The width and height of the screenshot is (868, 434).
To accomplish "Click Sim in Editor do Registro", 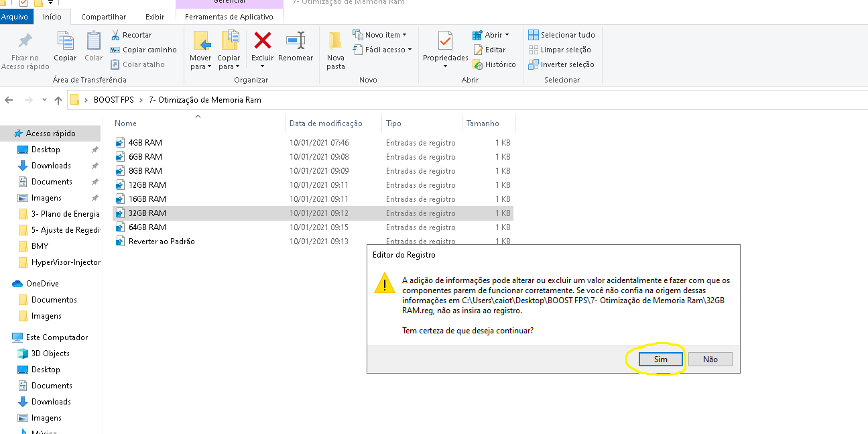I will coord(661,360).
